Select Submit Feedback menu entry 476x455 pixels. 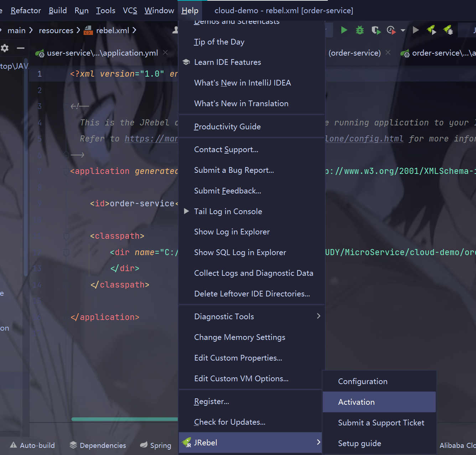(252, 191)
